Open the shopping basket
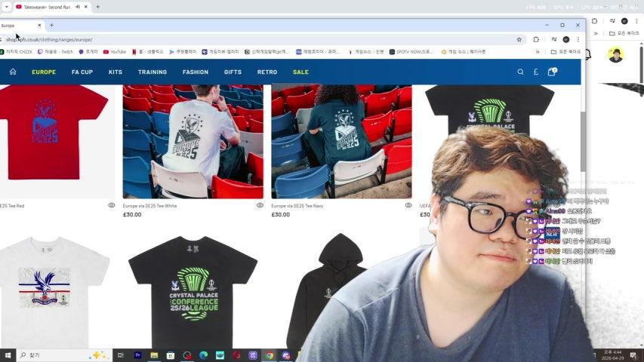Viewport: 644px width, 362px height. 552,72
